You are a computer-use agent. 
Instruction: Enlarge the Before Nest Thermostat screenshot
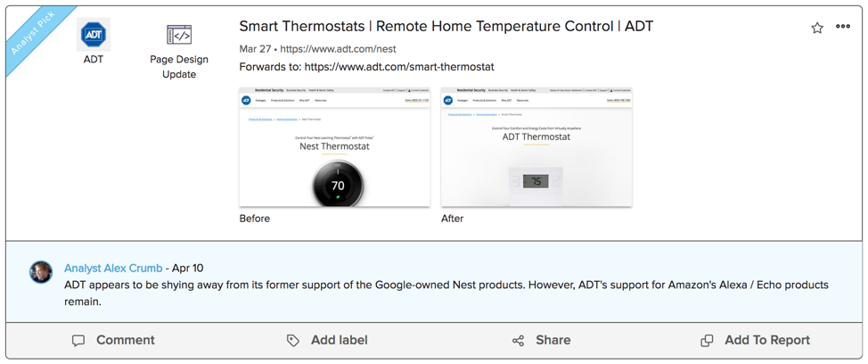click(x=335, y=147)
